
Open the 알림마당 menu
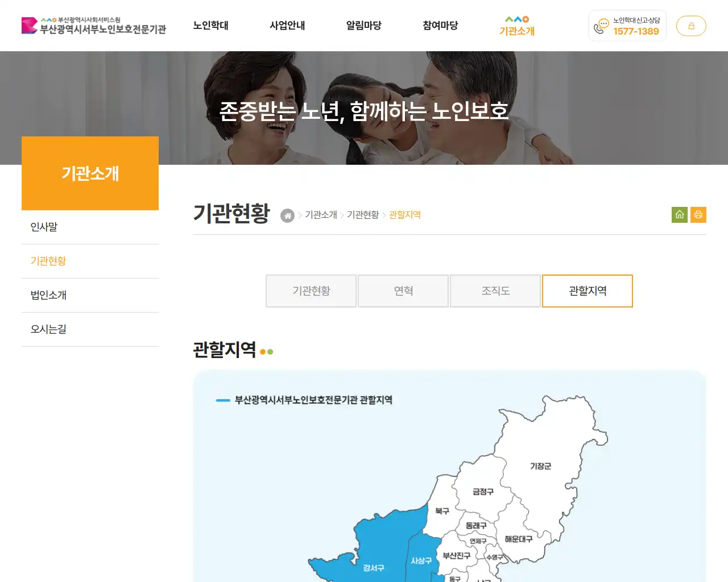pos(363,26)
